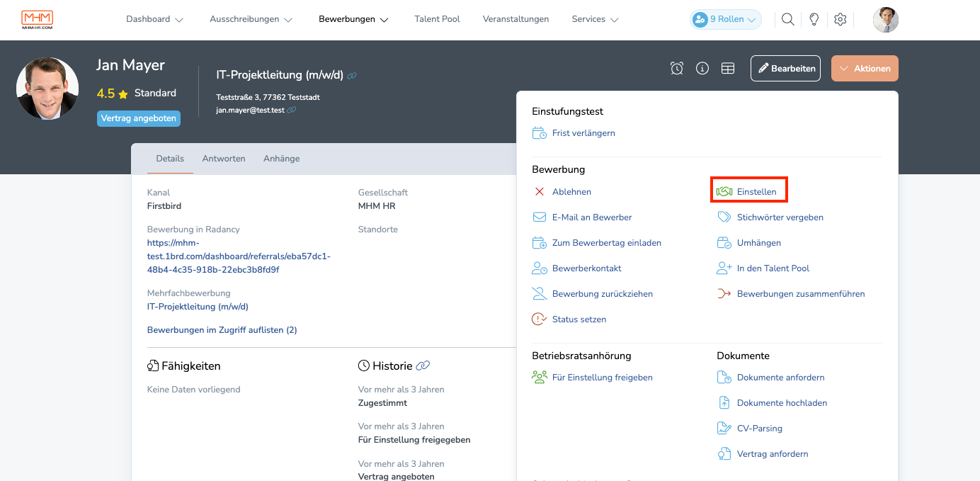Click the alarm clock reminder icon
Viewport: 980px width, 481px height.
point(677,69)
